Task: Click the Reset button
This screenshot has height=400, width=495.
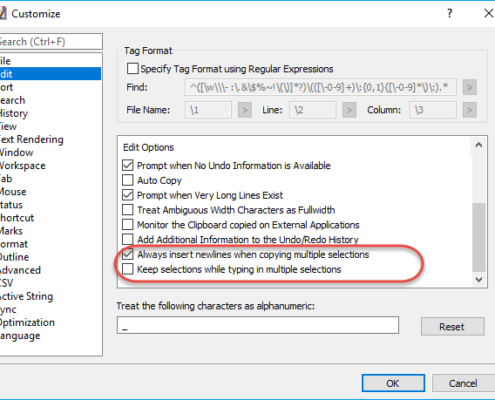Action: pyautogui.click(x=452, y=326)
